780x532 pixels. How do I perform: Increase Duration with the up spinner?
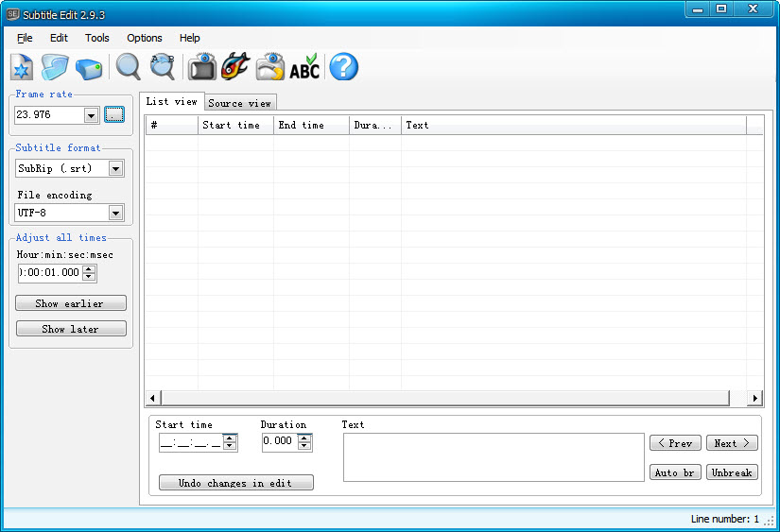pos(304,438)
